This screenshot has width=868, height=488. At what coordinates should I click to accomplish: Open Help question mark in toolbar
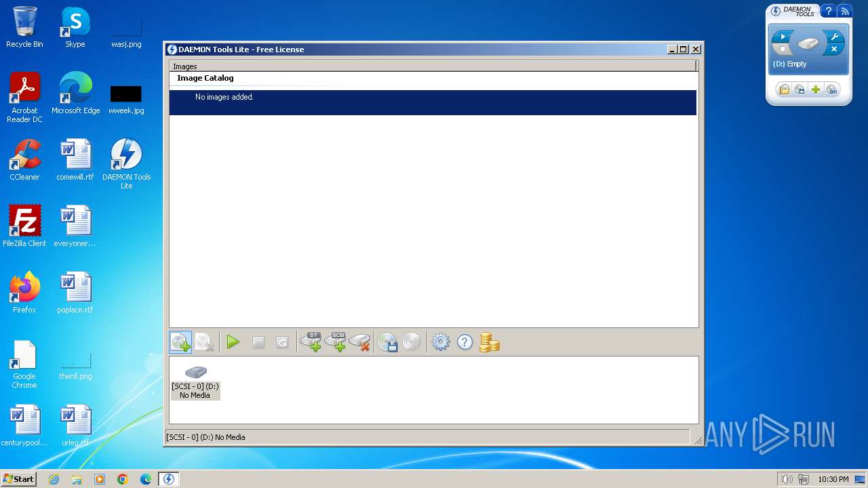465,342
